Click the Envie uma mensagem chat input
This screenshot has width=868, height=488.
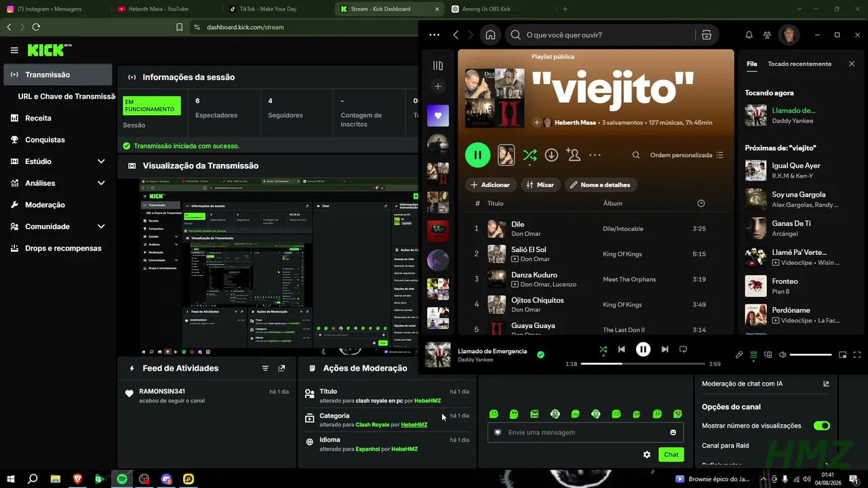tap(585, 432)
